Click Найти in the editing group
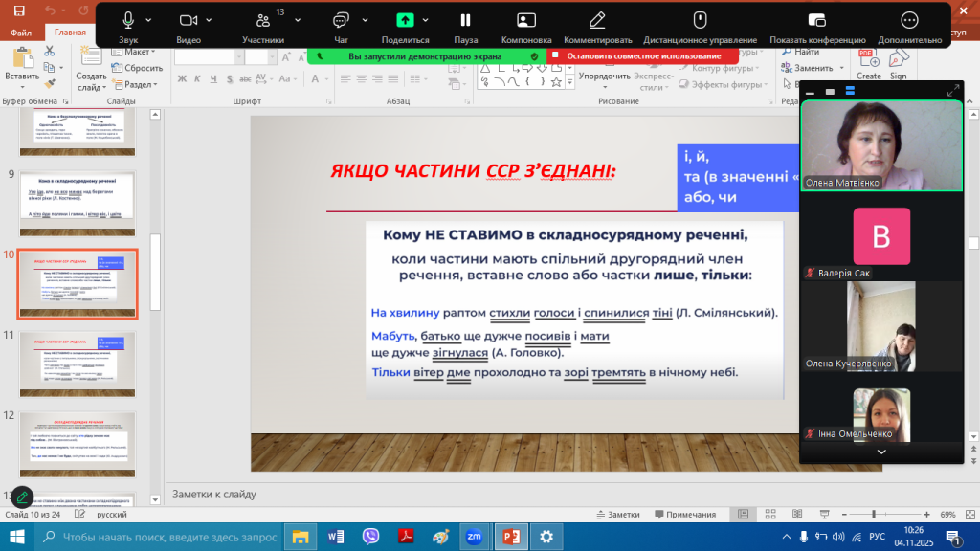This screenshot has height=551, width=980. (801, 52)
